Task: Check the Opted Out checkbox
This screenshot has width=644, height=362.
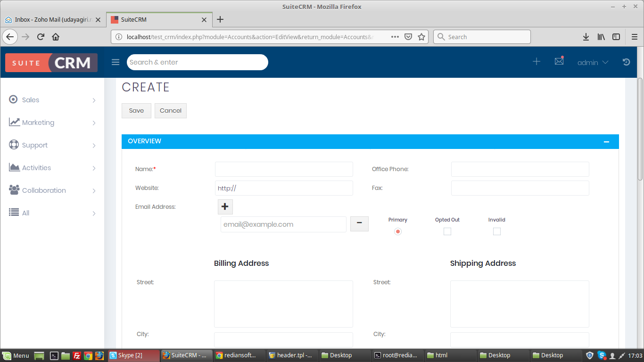Action: (x=447, y=231)
